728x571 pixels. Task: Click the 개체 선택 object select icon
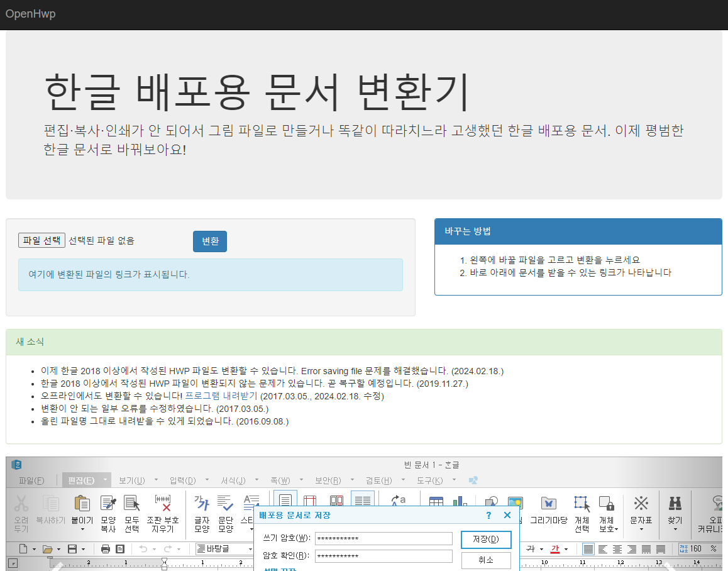click(x=582, y=503)
